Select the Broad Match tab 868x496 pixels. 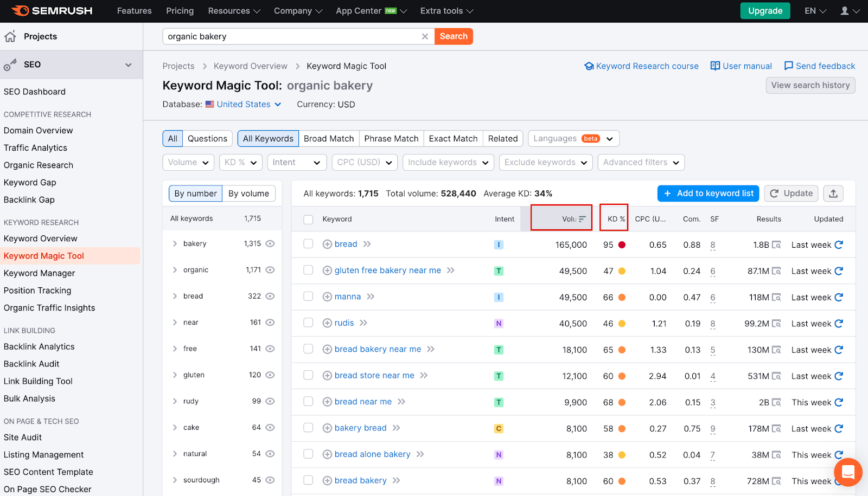coord(329,139)
